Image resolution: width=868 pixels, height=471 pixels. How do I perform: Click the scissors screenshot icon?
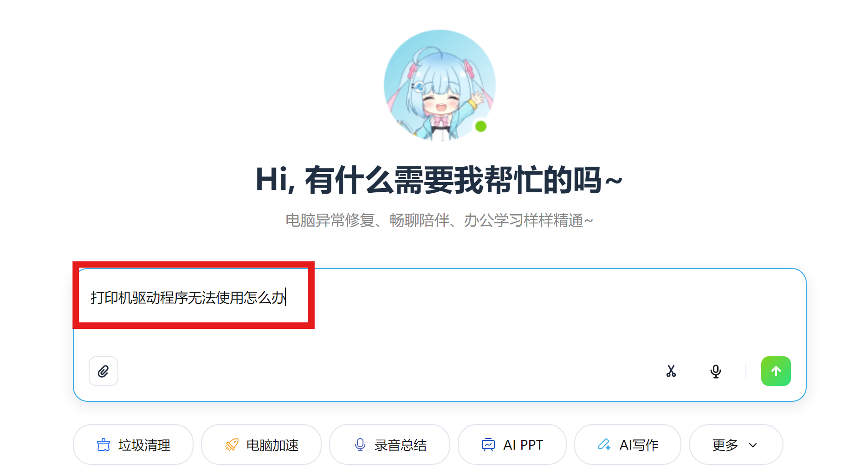click(x=671, y=371)
